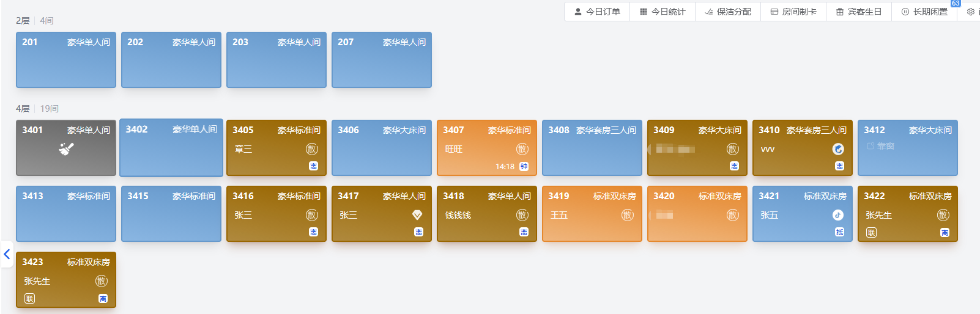Open 宾客生日 guest birthdays
Screen dimensions: 980x314
pos(859,12)
